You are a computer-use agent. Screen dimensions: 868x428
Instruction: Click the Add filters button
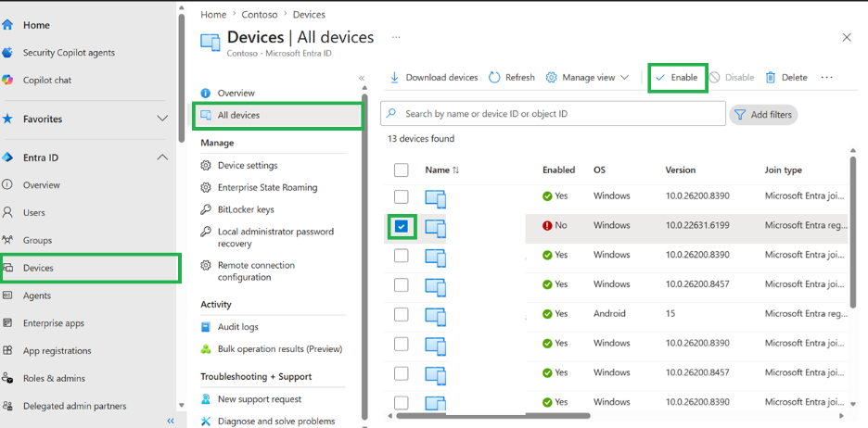[763, 115]
